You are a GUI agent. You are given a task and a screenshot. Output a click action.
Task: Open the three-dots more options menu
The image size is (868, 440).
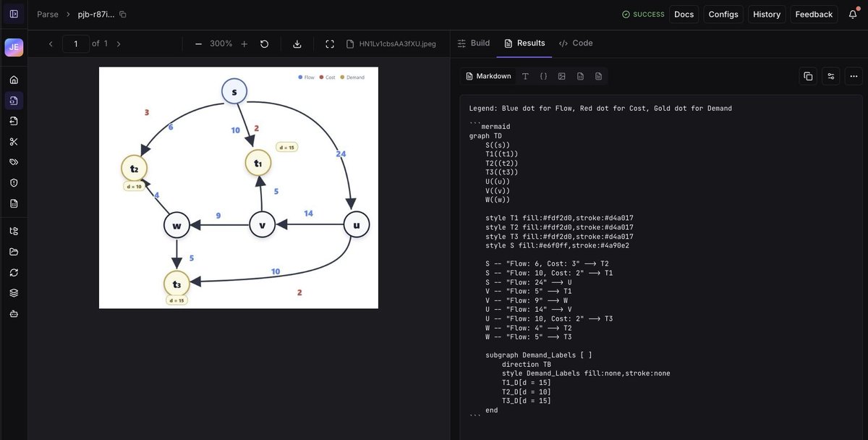coord(854,76)
